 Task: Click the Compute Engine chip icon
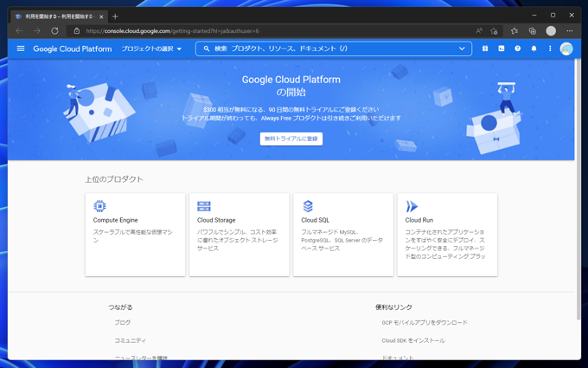click(99, 206)
